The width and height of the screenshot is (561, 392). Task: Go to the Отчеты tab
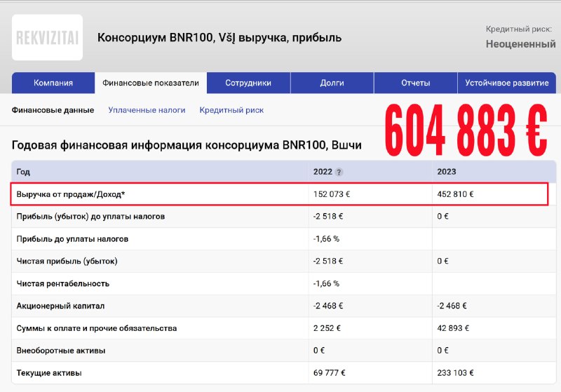[415, 83]
